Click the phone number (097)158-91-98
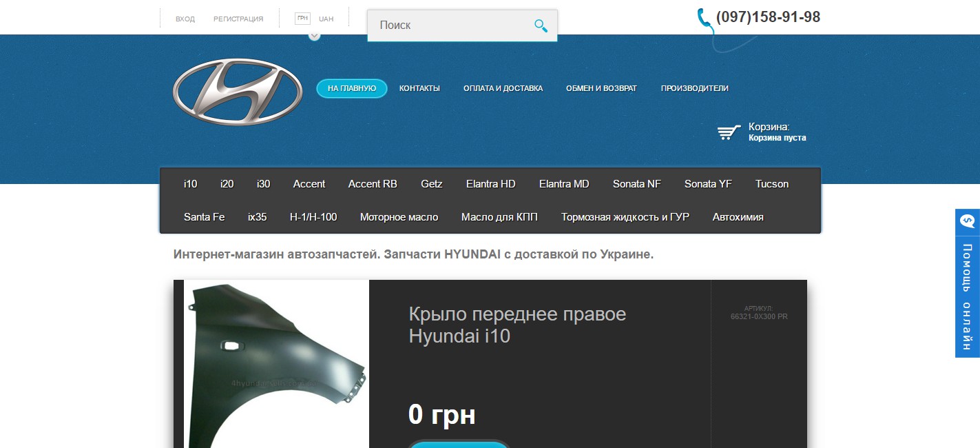This screenshot has width=980, height=448. [x=768, y=17]
